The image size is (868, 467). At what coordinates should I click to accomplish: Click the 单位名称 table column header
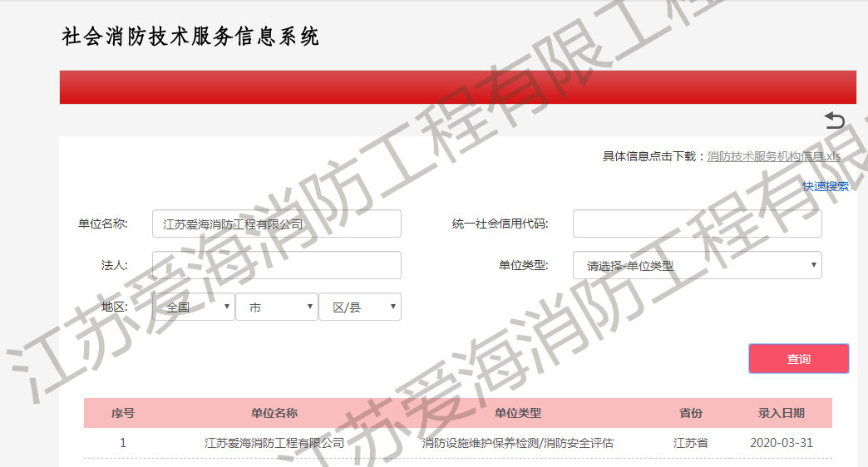274,413
